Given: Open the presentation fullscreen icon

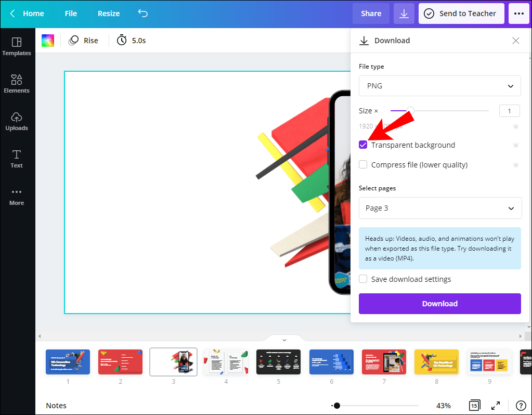Looking at the screenshot, I should click(495, 405).
